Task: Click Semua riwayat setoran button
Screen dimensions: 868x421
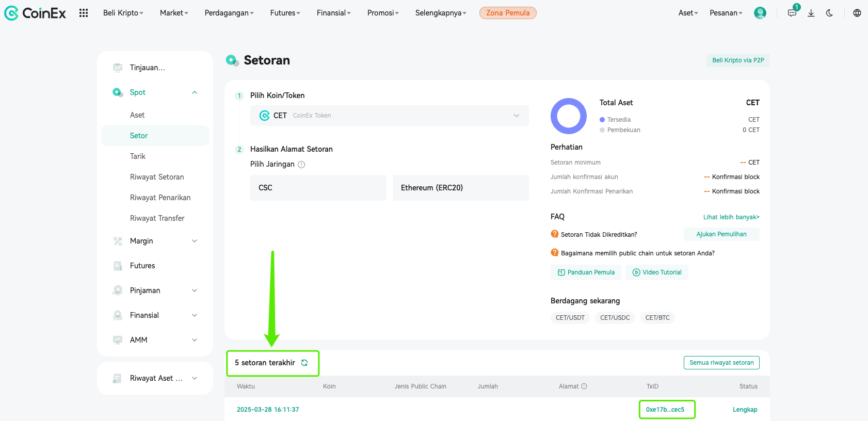Action: (721, 363)
